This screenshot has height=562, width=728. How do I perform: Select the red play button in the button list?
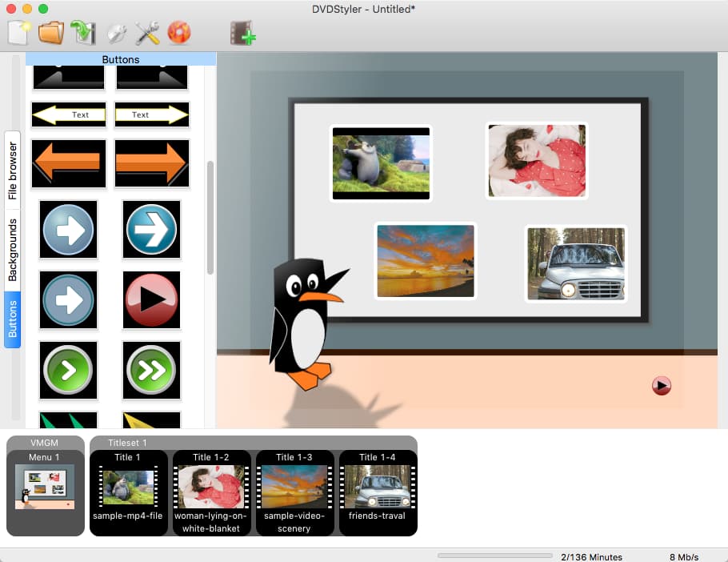(x=151, y=299)
